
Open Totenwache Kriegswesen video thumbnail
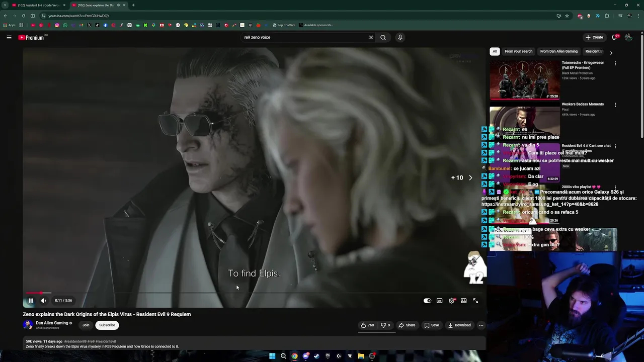click(524, 80)
